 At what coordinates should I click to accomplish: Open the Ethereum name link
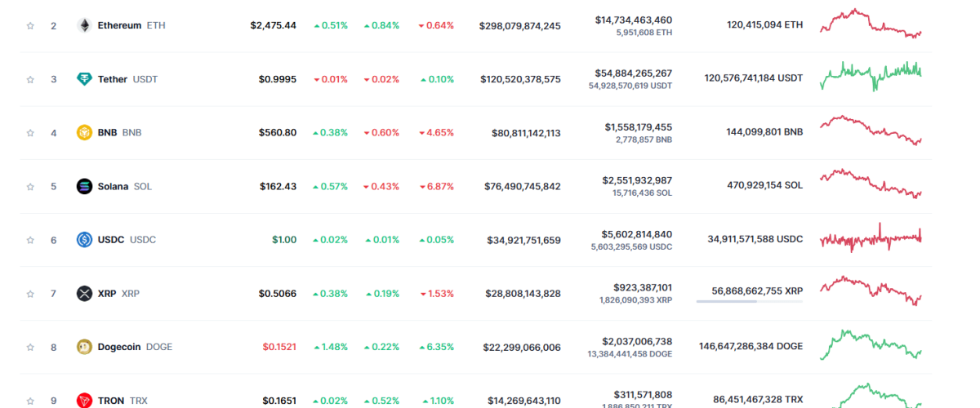(119, 25)
